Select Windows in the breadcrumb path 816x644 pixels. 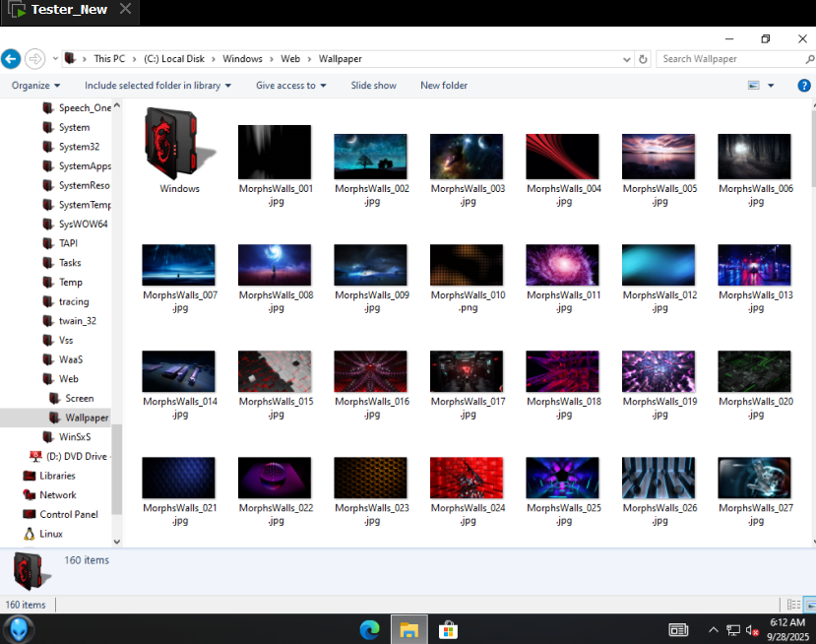coord(242,59)
